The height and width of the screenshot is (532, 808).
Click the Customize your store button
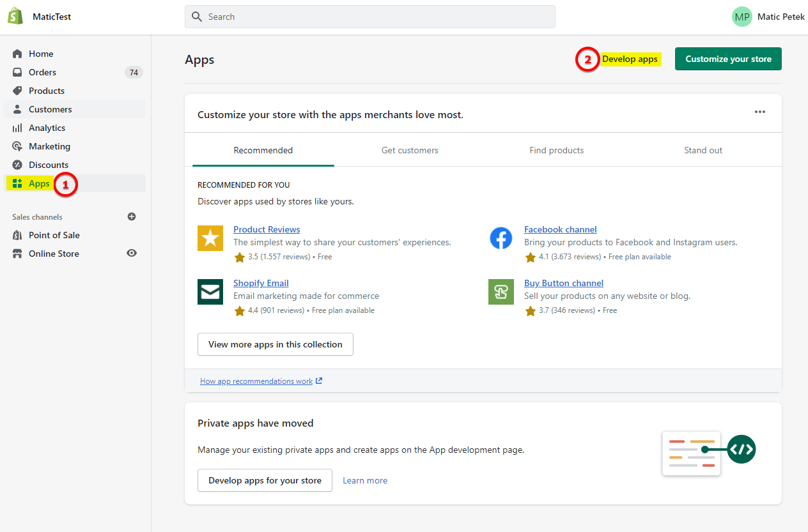tap(728, 59)
